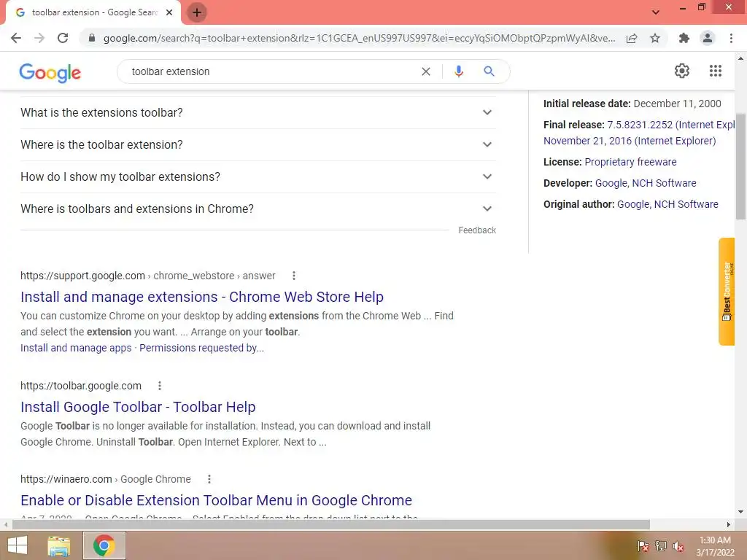Open options for toolbar.google.com result

(x=160, y=386)
